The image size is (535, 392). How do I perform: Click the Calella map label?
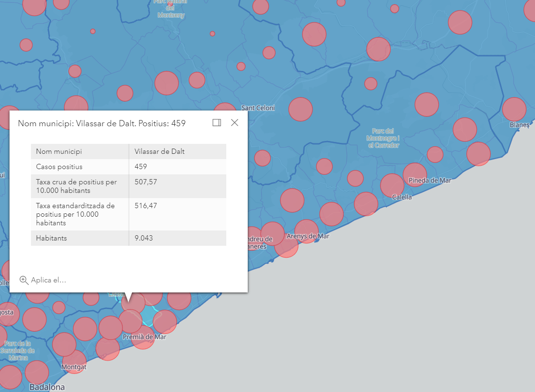(x=402, y=197)
